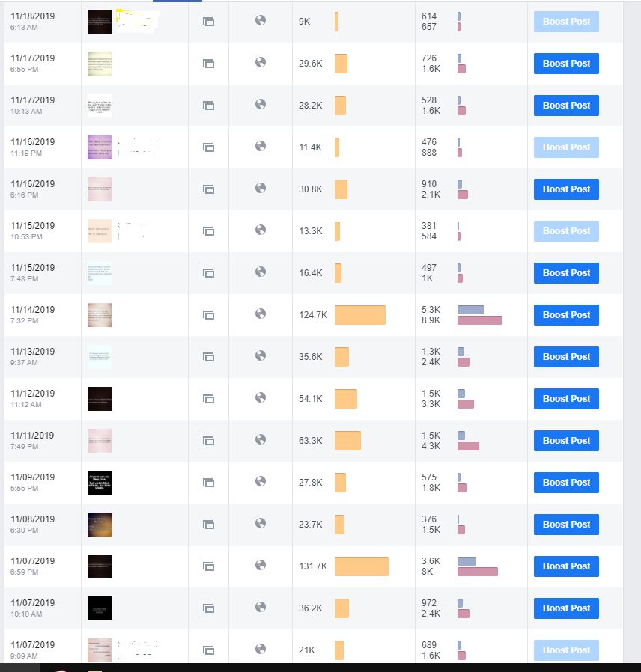Boost the 11/14/2019 post with 124.7K reach
Screen dimensions: 641x672
(x=566, y=315)
